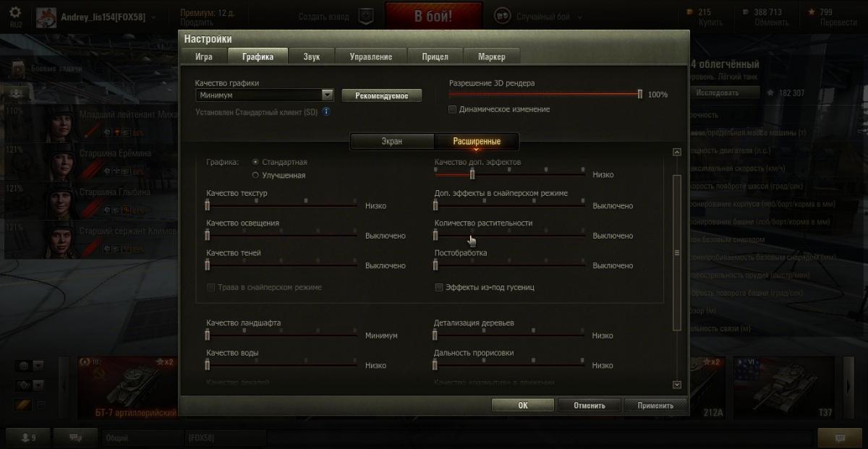
Task: Open the platoon creation shield icon
Action: coord(365,17)
